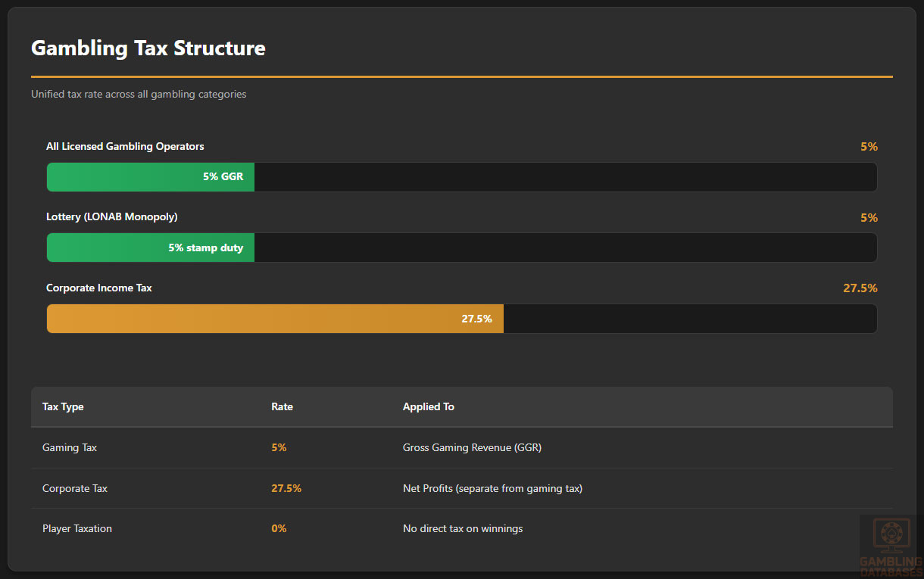This screenshot has width=924, height=579.
Task: Click the All Licensed Gambling Operators label
Action: click(x=125, y=147)
